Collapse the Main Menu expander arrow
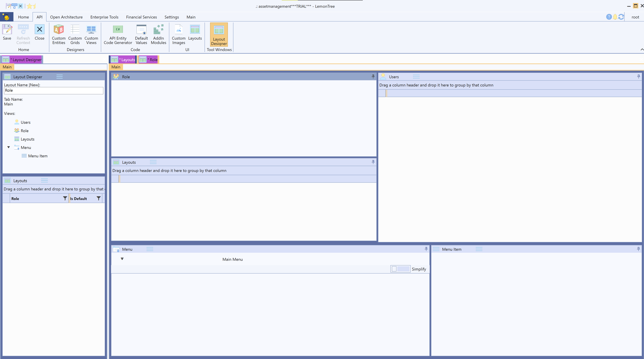The width and height of the screenshot is (644, 359). tap(122, 259)
